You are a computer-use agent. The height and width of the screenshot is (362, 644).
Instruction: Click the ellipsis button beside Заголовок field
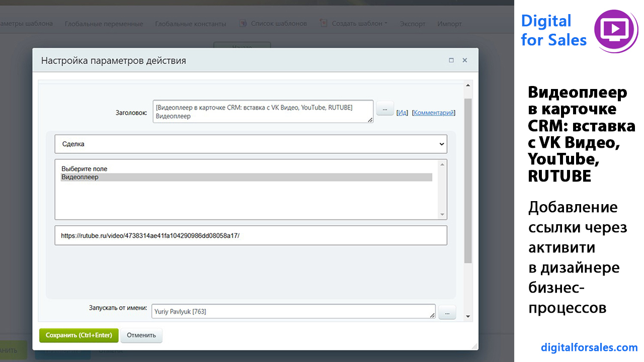click(x=385, y=109)
